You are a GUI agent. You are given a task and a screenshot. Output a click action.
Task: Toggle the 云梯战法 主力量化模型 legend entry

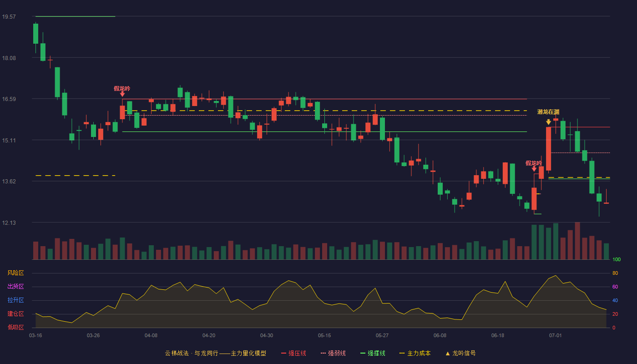point(215,353)
